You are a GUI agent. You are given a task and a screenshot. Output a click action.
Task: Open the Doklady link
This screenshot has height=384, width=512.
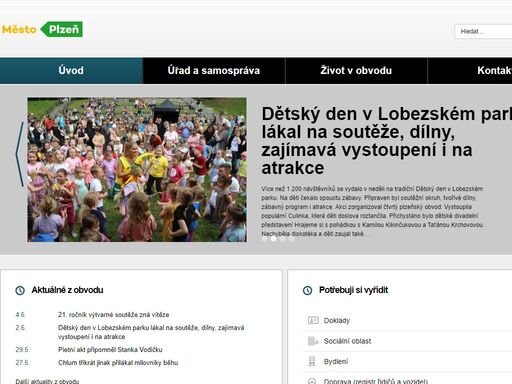(x=337, y=321)
